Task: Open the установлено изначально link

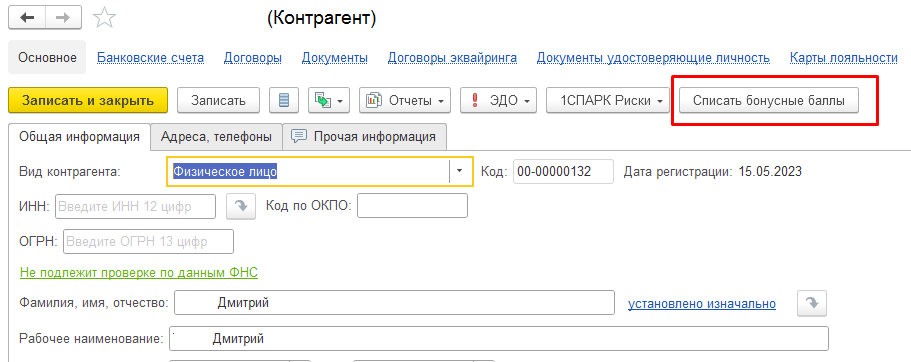Action: pos(702,303)
